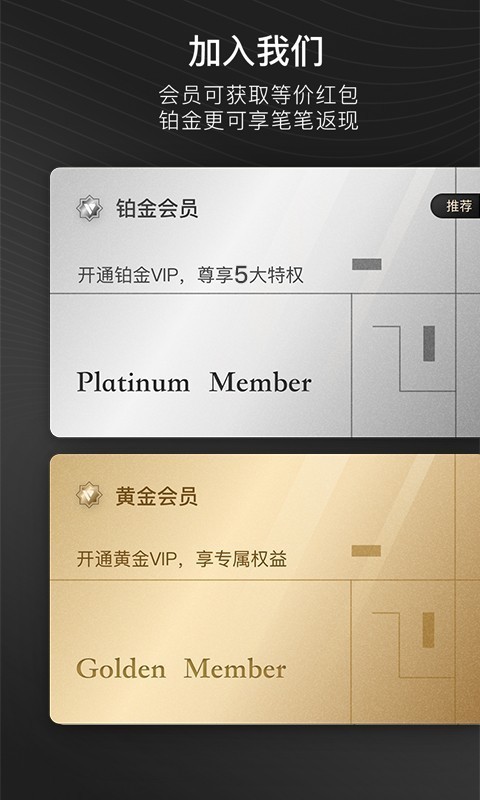Tap platinum card stepped-line decoration
Screen dimensions: 480x800
click(414, 359)
